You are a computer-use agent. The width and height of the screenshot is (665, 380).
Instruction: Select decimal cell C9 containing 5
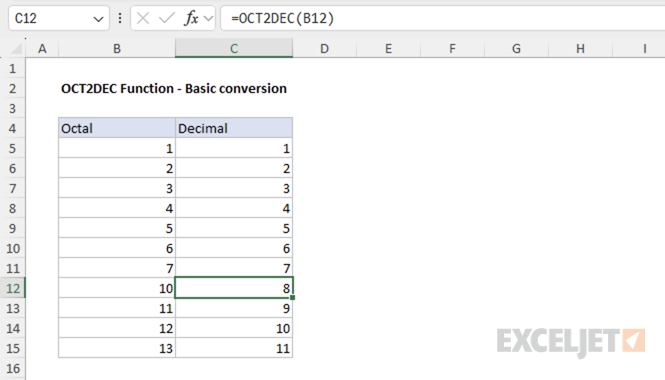(x=234, y=228)
